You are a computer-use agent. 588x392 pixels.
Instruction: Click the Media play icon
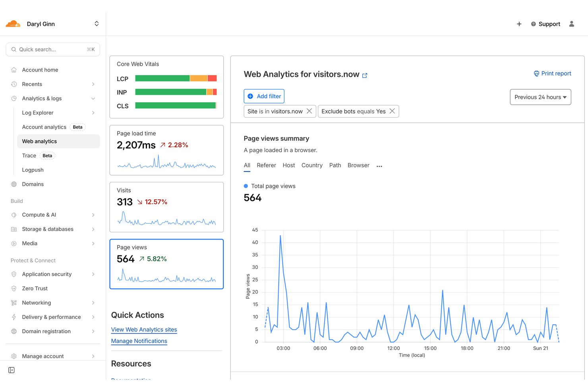[14, 243]
